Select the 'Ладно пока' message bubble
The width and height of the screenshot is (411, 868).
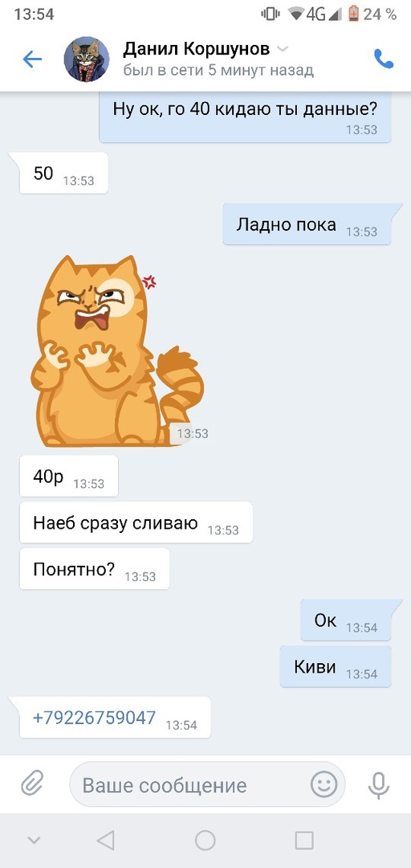(x=307, y=224)
